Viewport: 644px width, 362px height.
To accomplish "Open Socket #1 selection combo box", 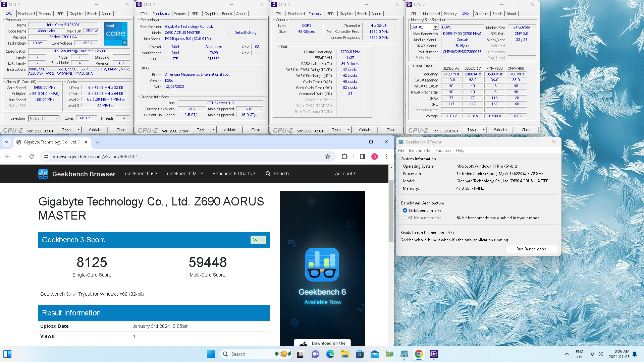I will pyautogui.click(x=44, y=118).
